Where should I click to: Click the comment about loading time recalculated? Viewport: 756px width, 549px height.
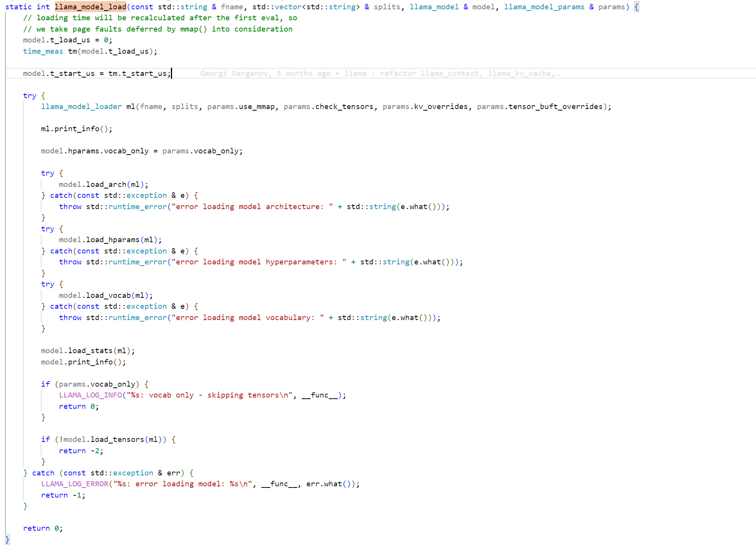pos(160,18)
